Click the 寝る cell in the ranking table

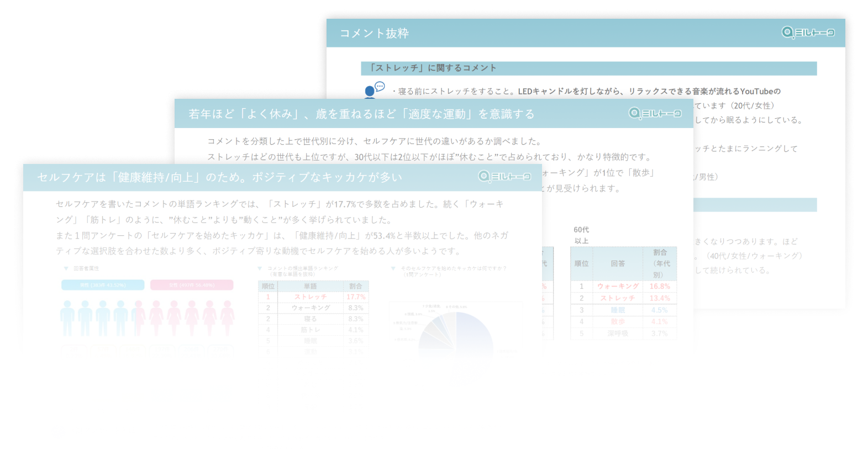click(310, 319)
